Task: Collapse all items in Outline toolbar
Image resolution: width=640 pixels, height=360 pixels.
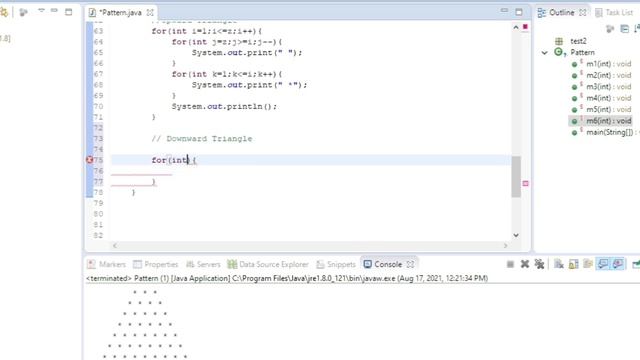Action: (x=624, y=29)
